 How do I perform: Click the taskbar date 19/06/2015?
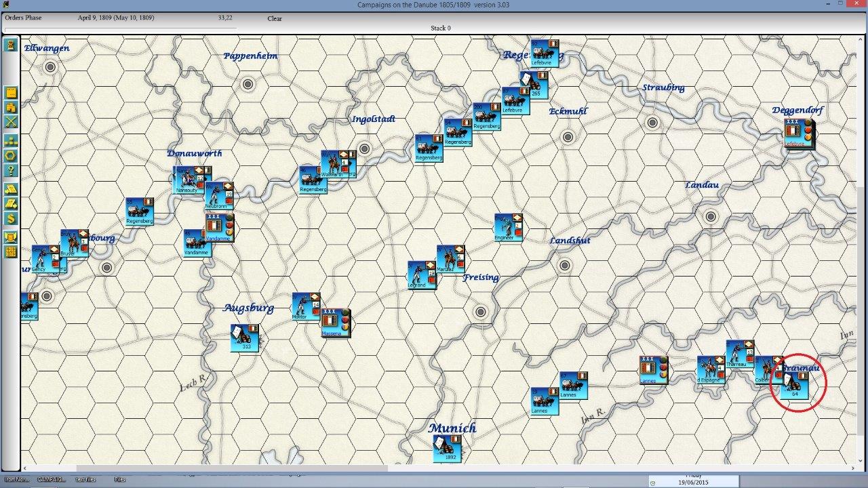[692, 483]
